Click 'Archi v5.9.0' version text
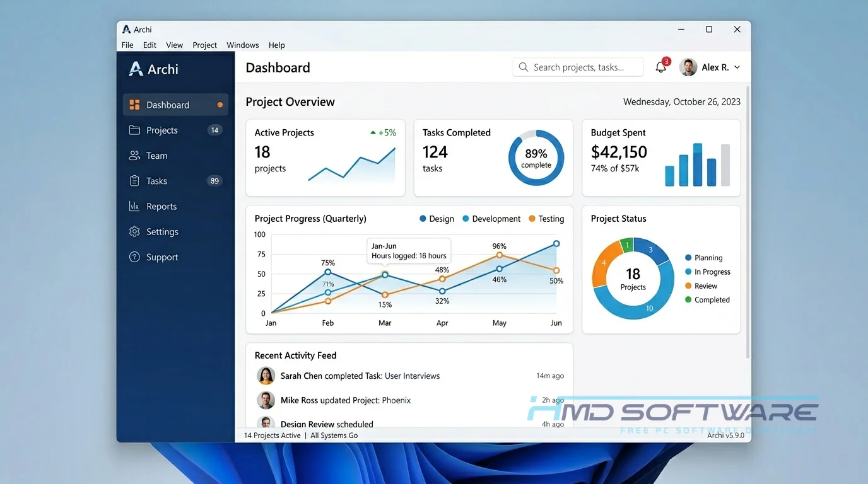This screenshot has width=868, height=484. pyautogui.click(x=725, y=435)
